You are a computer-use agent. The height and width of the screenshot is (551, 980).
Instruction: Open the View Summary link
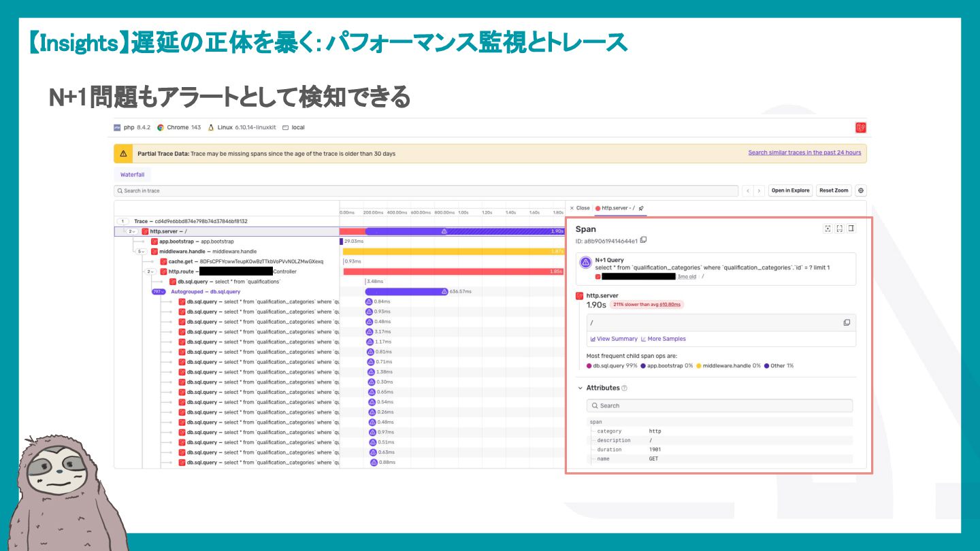(x=614, y=339)
